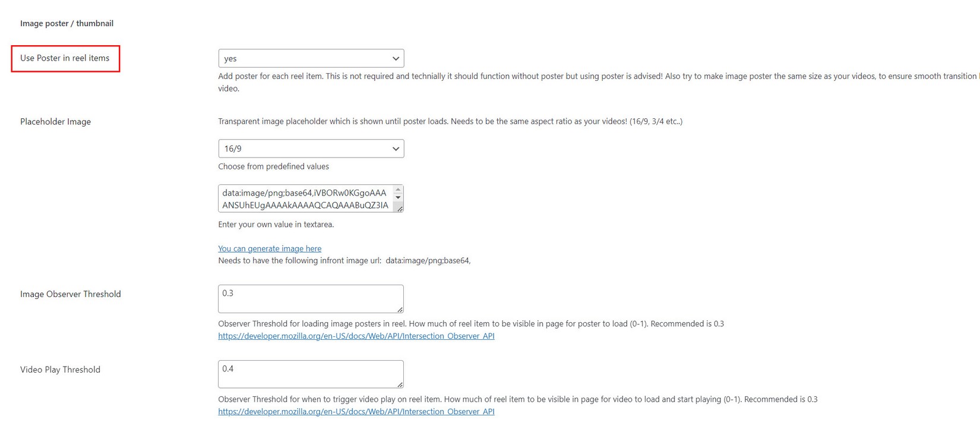Click the 'Placeholder Image' label

[x=55, y=121]
